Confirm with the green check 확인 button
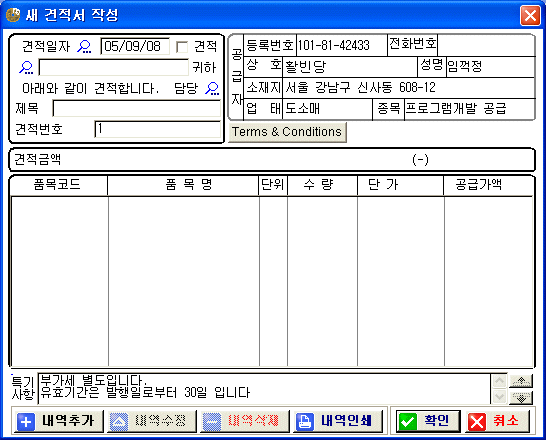546x440 pixels. coord(428,421)
